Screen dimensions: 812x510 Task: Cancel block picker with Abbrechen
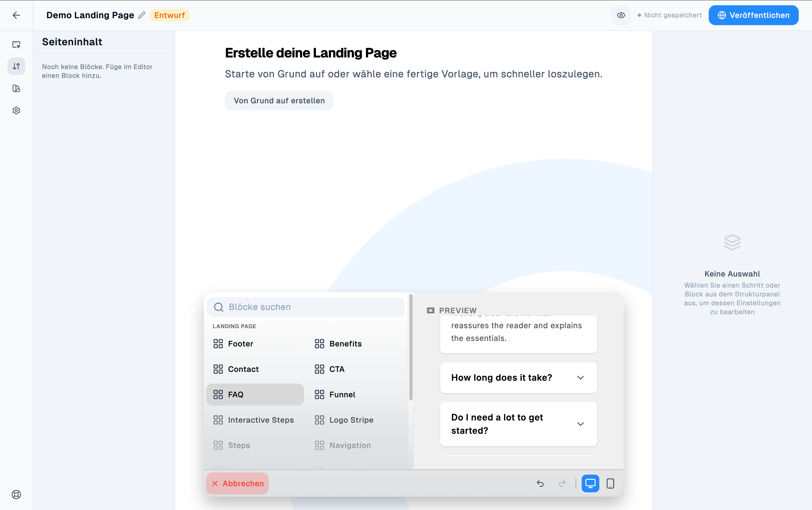pyautogui.click(x=238, y=484)
